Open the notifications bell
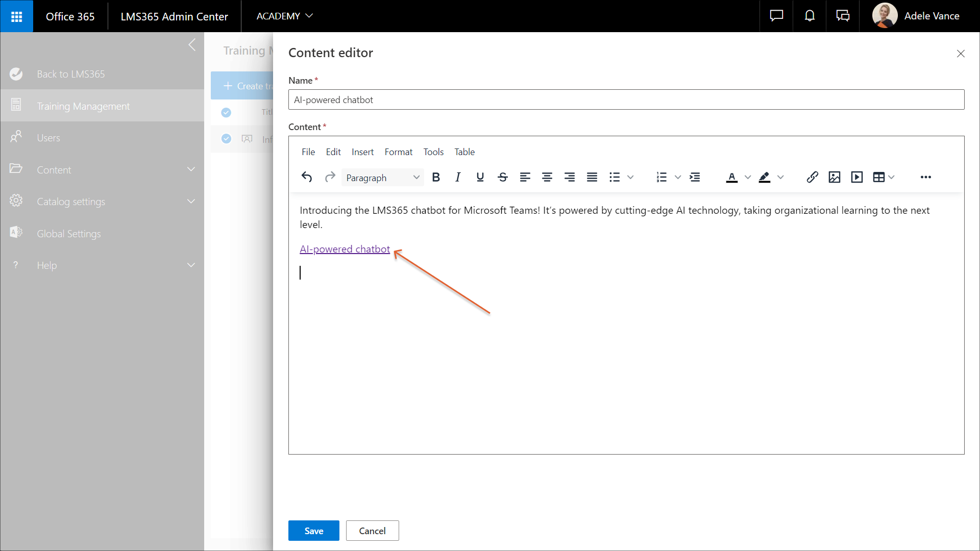 coord(810,16)
